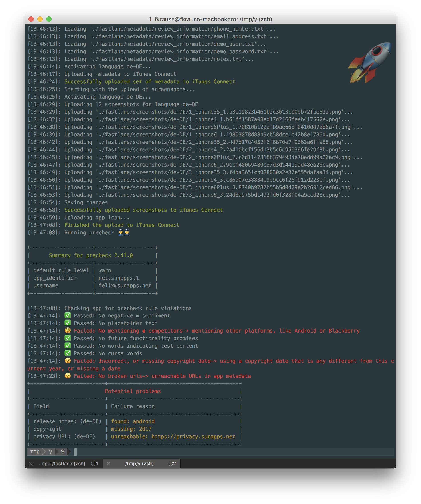
Task: Click the URL https://privacy.sunapps.net
Action: (x=193, y=436)
